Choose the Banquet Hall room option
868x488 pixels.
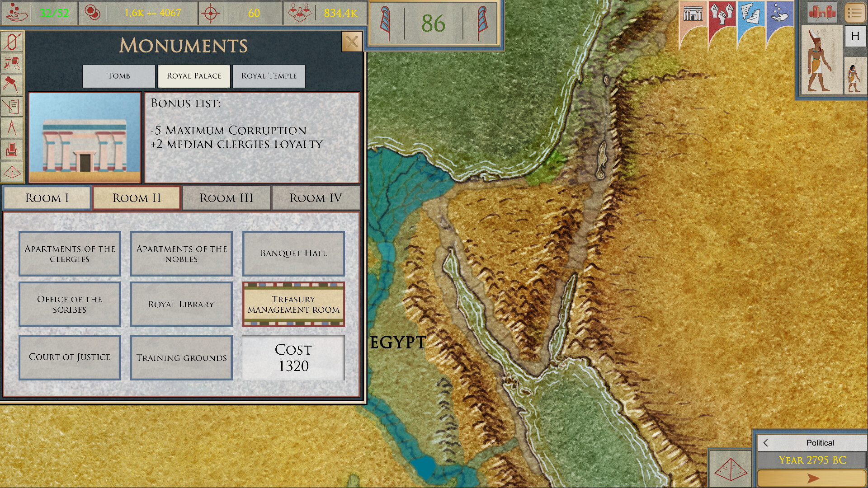click(293, 253)
